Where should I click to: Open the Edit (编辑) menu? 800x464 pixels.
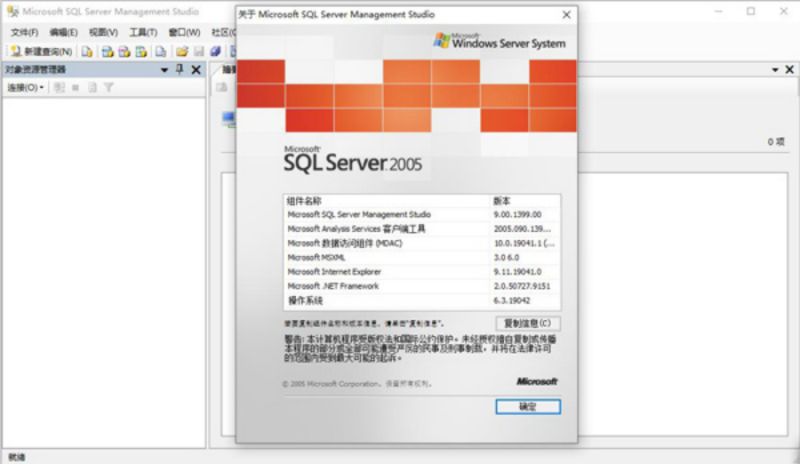pos(63,32)
